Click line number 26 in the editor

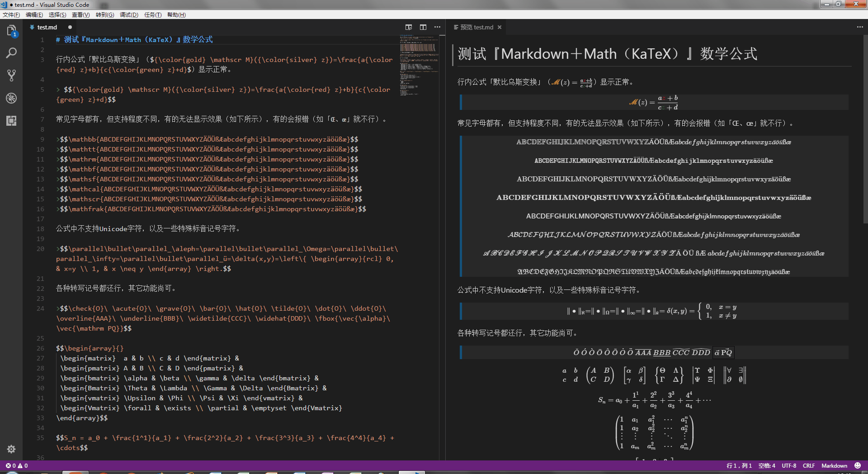coord(40,348)
